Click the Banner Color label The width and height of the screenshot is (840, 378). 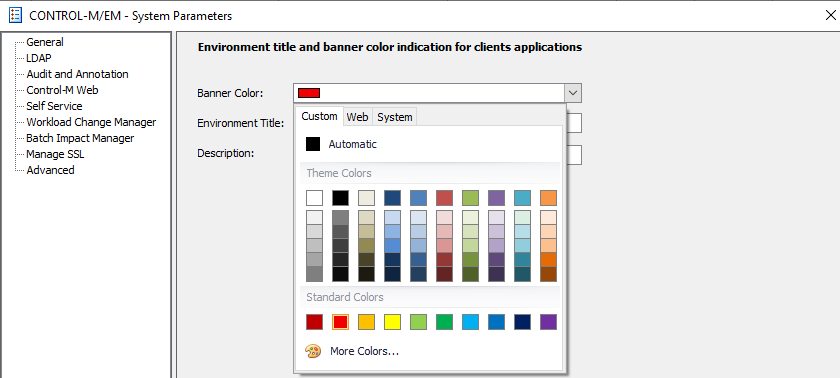click(x=230, y=94)
